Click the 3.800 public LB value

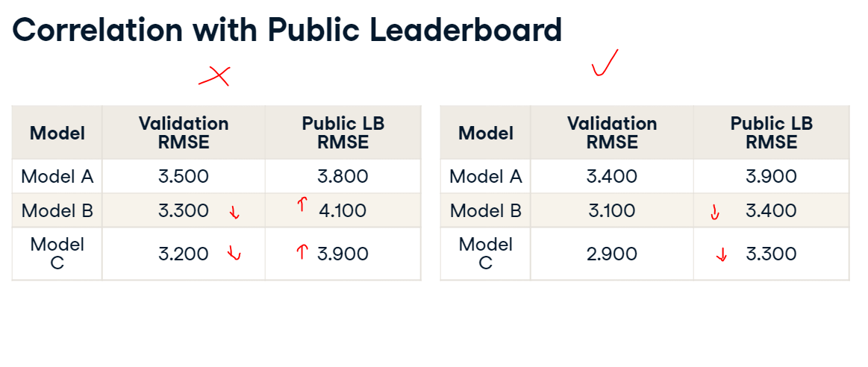[x=343, y=177]
